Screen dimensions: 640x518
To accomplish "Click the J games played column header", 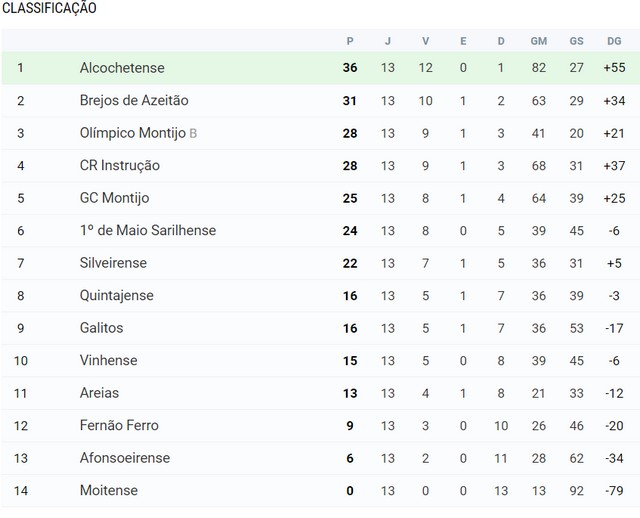I will click(388, 41).
